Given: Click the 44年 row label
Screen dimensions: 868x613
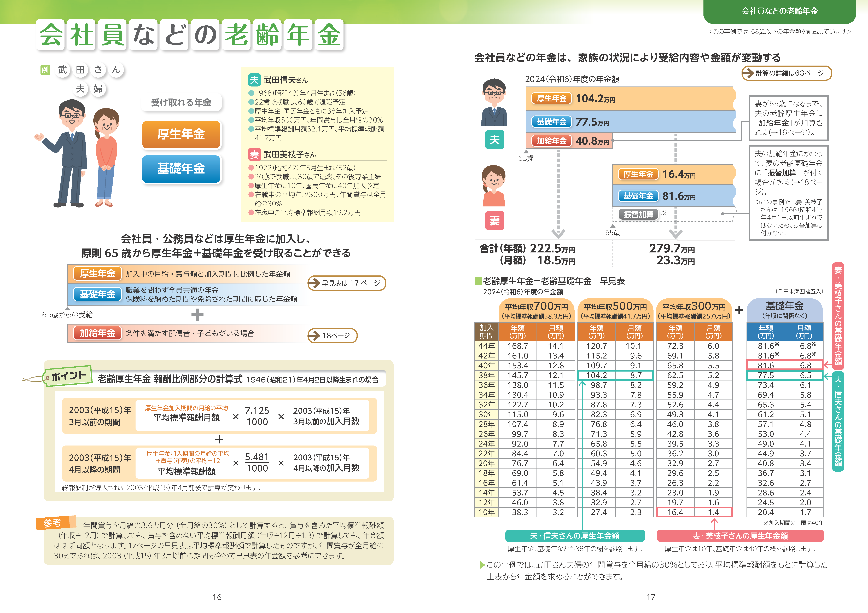Looking at the screenshot, I should pyautogui.click(x=487, y=346).
